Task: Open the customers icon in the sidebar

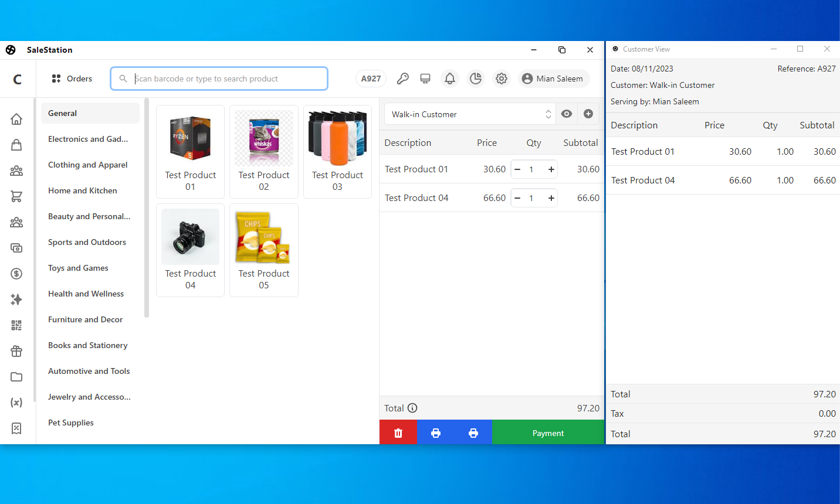Action: tap(16, 170)
